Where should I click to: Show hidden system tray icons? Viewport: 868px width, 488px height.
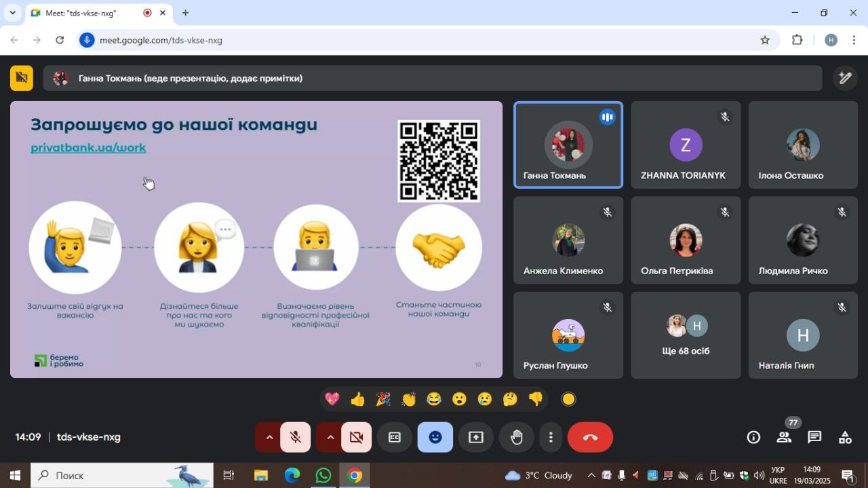coord(591,475)
